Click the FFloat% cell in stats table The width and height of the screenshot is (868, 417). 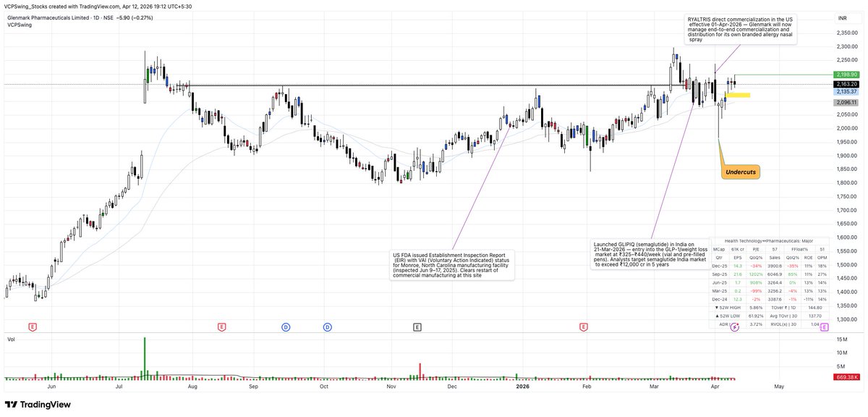[x=799, y=249]
